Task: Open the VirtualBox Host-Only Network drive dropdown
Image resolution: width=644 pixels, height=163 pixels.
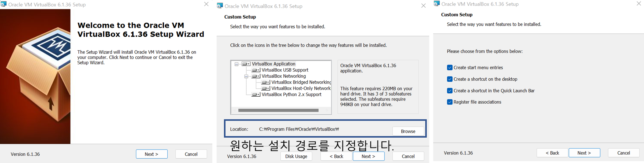Action: 266,88
